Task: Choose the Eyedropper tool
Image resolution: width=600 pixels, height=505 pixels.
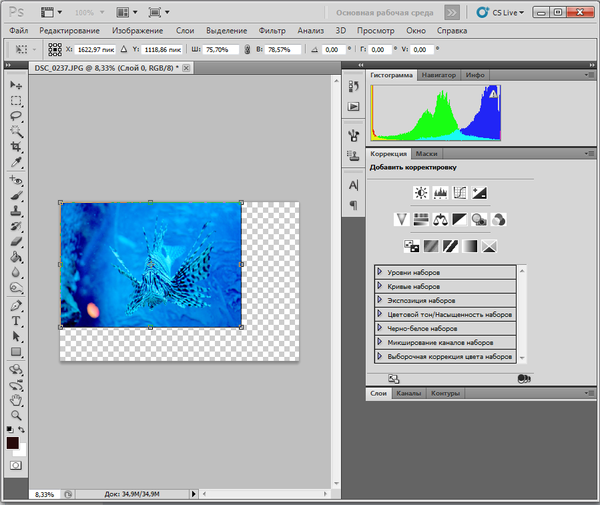Action: 16,162
